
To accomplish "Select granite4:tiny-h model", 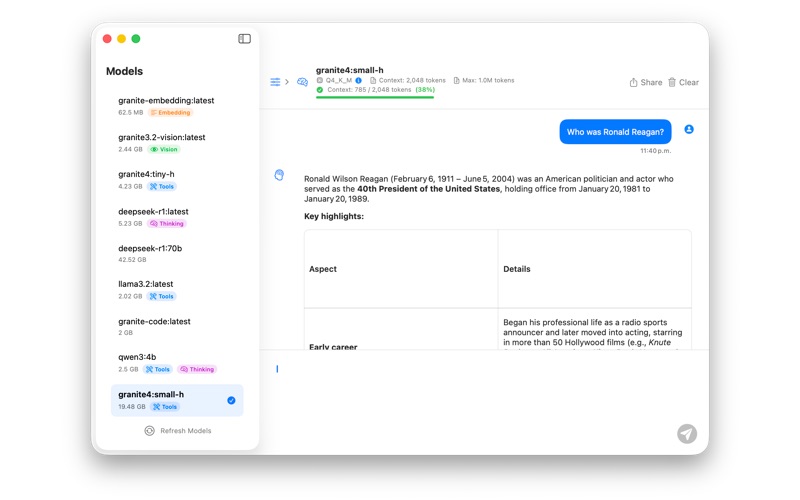I will [177, 180].
